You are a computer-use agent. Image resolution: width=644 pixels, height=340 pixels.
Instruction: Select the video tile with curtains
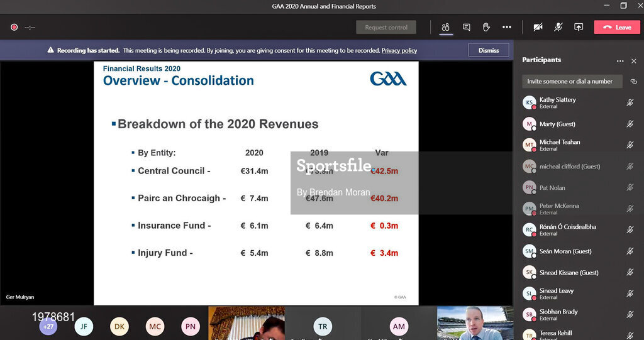247,323
